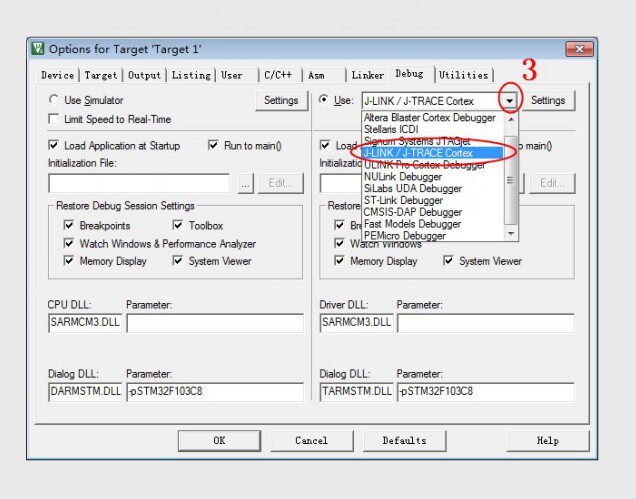Go to the Output tab

144,75
